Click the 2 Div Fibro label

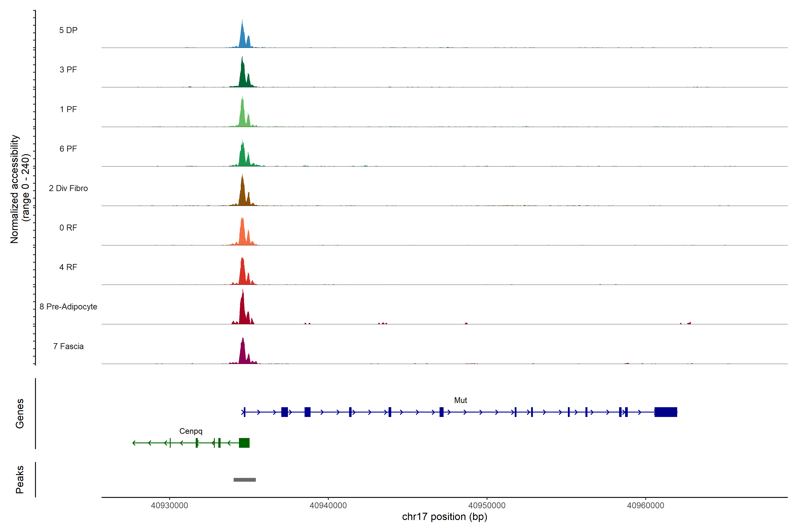pos(68,188)
